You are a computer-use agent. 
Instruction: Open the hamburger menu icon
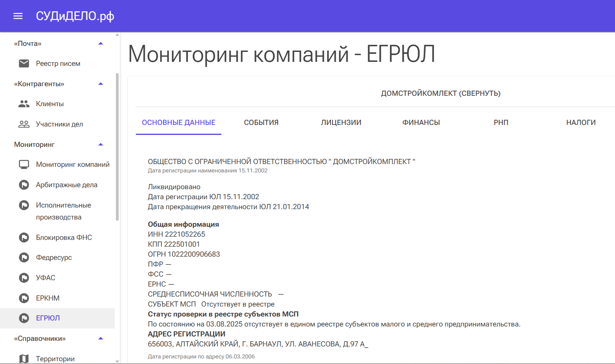[18, 16]
